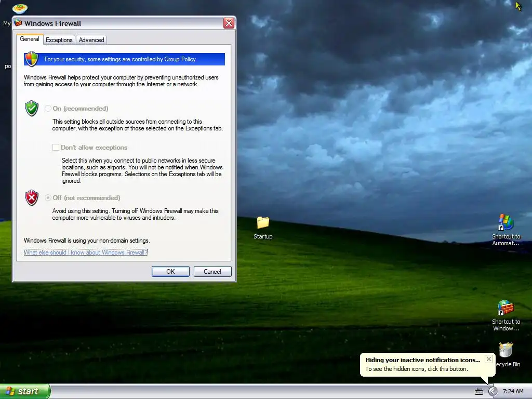532x399 pixels.
Task: Click 'Windows Firewall is using your non-domain settings' text
Action: click(x=87, y=241)
